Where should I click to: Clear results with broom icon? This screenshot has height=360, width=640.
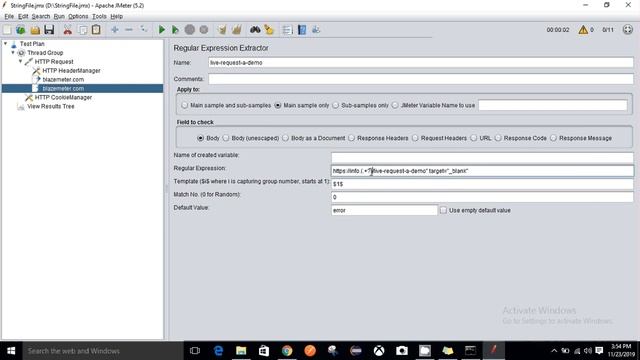[222, 30]
